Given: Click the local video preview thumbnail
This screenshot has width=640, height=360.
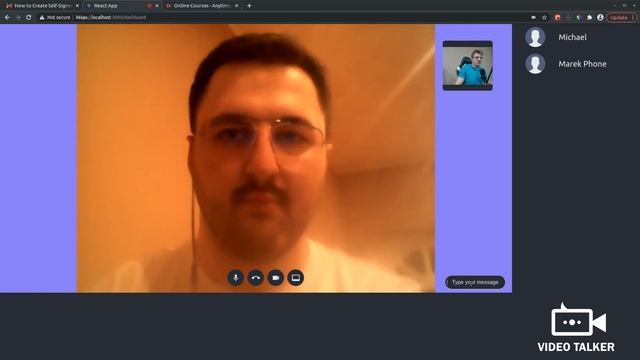Looking at the screenshot, I should 468,65.
